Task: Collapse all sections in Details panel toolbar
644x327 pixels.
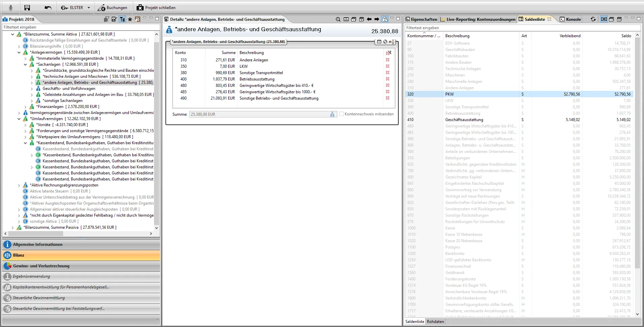Action: [x=354, y=19]
